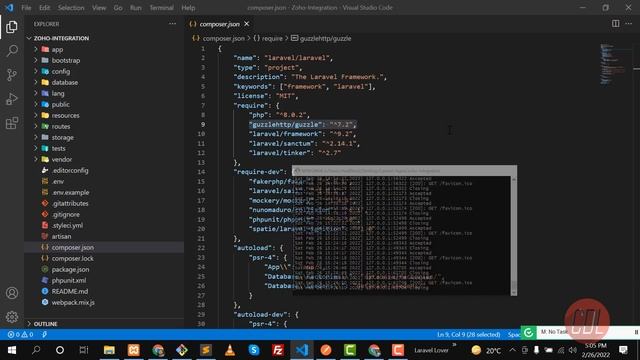
Task: Open the Extensions view
Action: point(12,123)
